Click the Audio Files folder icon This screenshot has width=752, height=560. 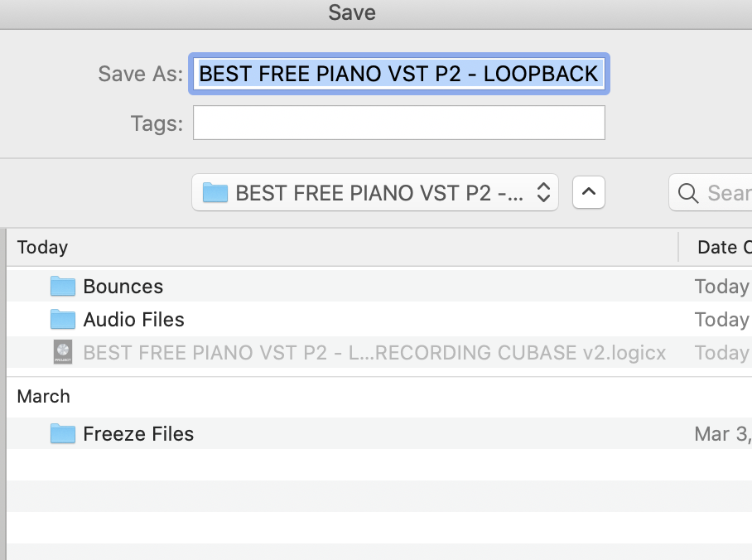[63, 320]
